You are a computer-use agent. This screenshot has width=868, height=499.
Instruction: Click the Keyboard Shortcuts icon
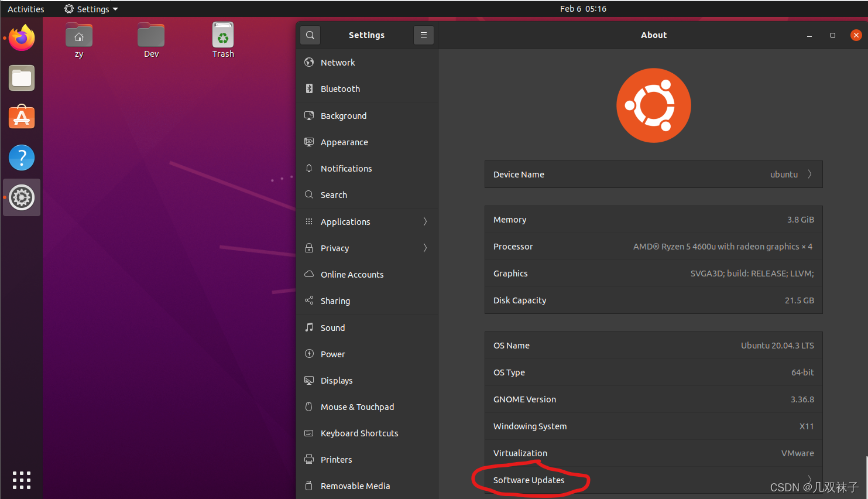[309, 433]
